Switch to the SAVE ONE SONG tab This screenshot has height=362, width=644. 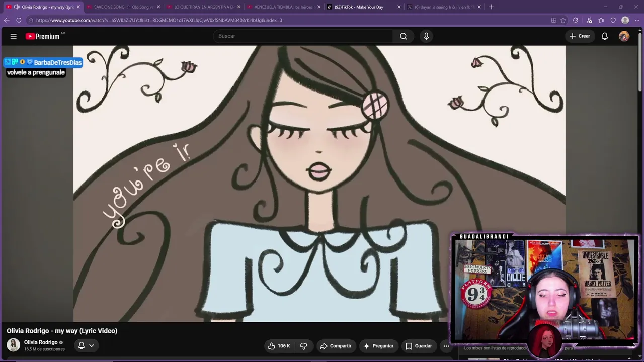pos(123,7)
